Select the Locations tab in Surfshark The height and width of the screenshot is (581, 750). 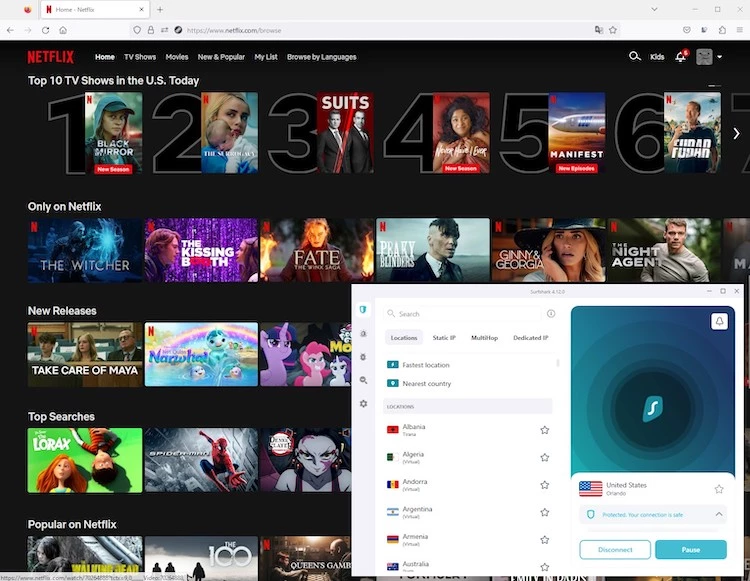click(x=404, y=338)
